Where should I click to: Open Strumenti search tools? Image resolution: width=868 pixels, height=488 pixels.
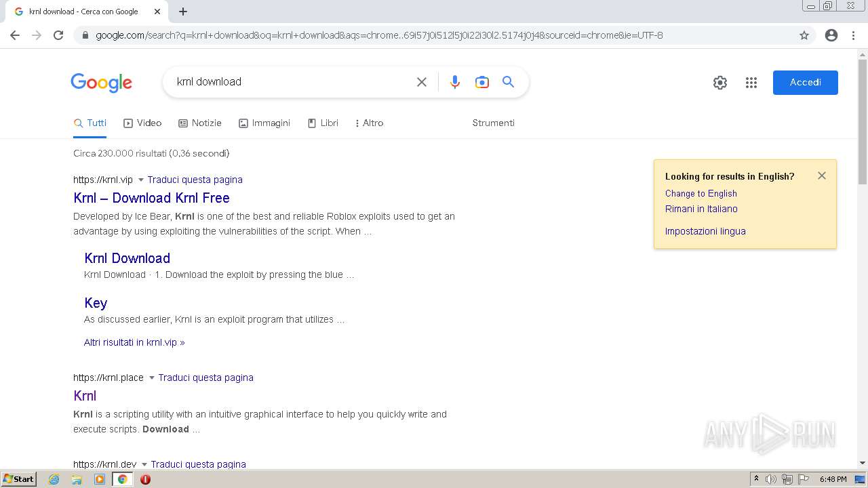pyautogui.click(x=494, y=123)
